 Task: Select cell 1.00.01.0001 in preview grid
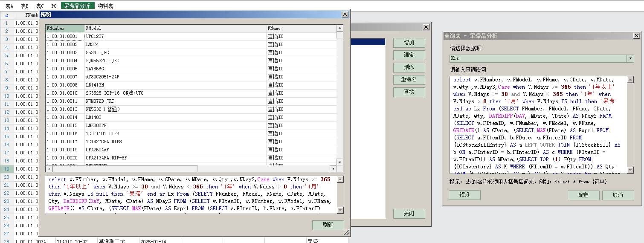tap(65, 37)
